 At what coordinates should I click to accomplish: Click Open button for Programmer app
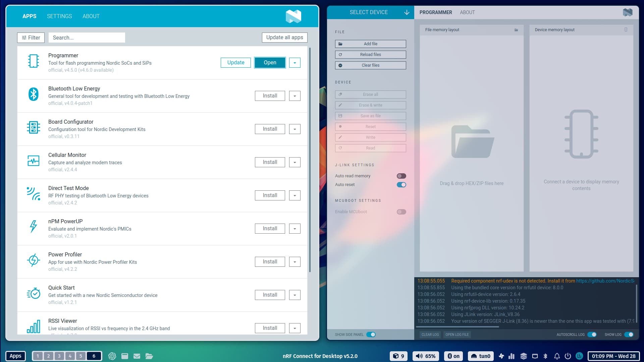(270, 63)
